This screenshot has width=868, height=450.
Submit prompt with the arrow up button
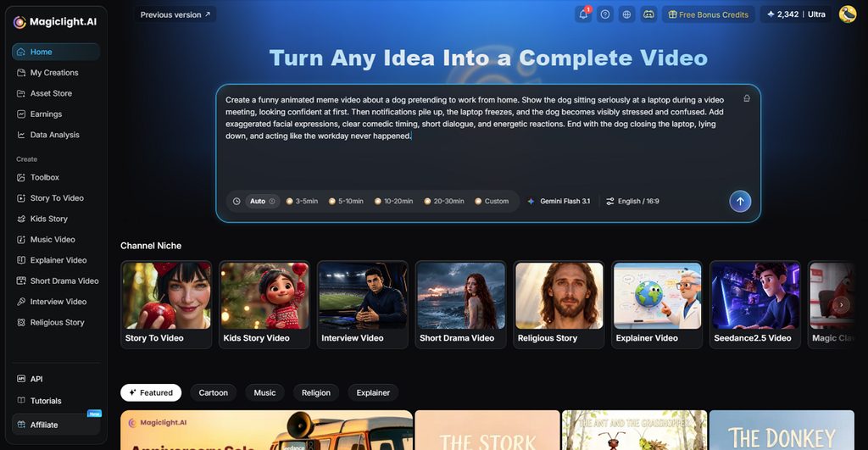click(740, 202)
